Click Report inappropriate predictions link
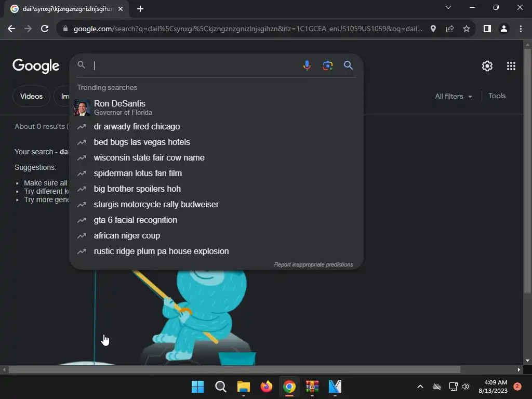Viewport: 532px width, 399px height. [313, 264]
